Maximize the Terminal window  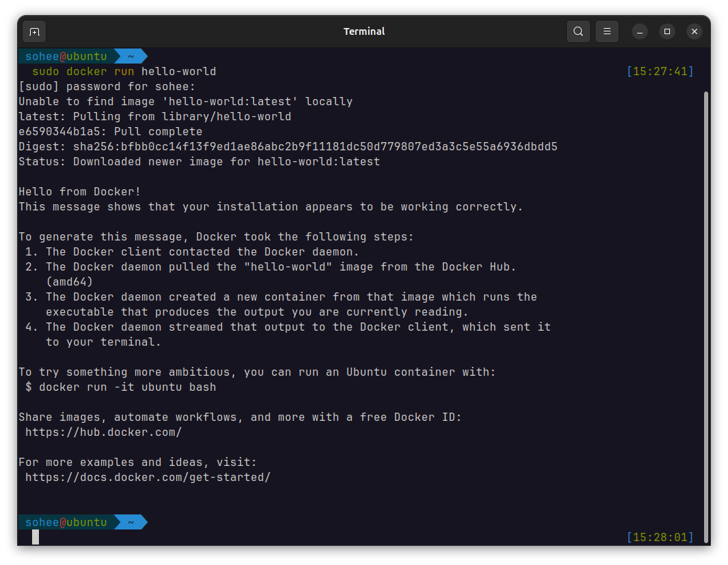[667, 31]
